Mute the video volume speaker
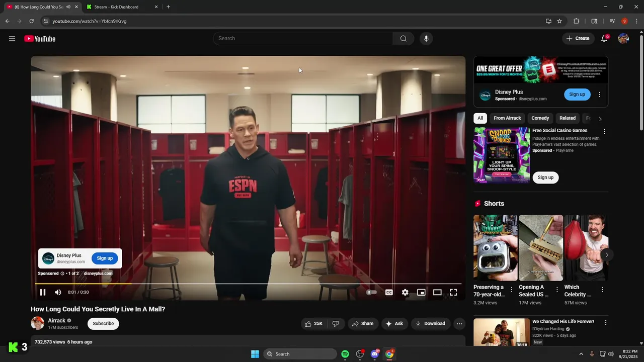Screen dimensions: 644x362 tap(58, 292)
